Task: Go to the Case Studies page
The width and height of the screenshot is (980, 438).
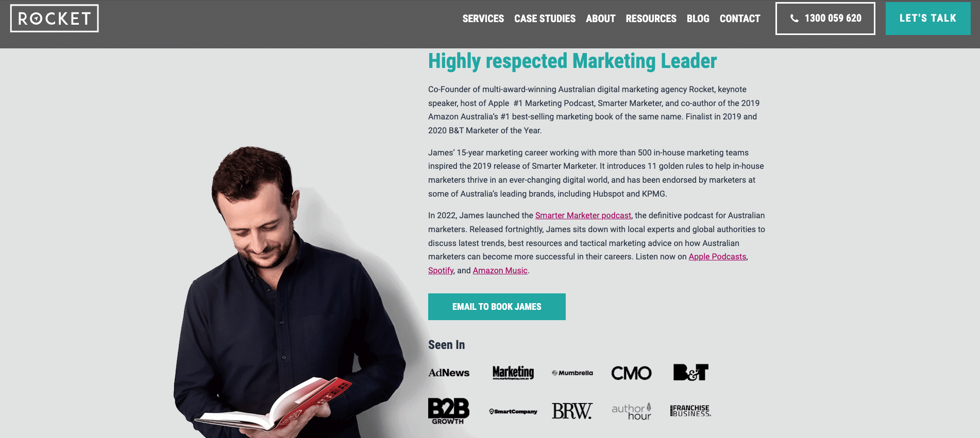Action: pyautogui.click(x=545, y=19)
